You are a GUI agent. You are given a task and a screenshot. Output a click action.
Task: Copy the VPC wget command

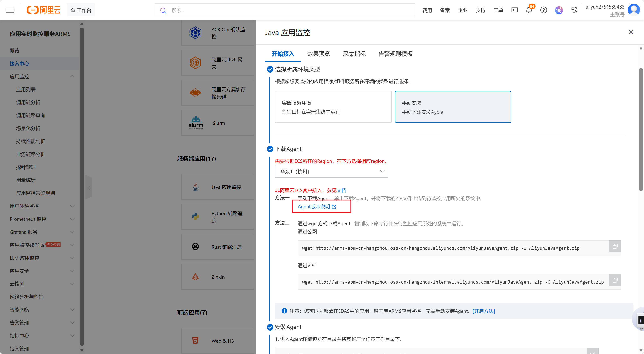tap(615, 280)
